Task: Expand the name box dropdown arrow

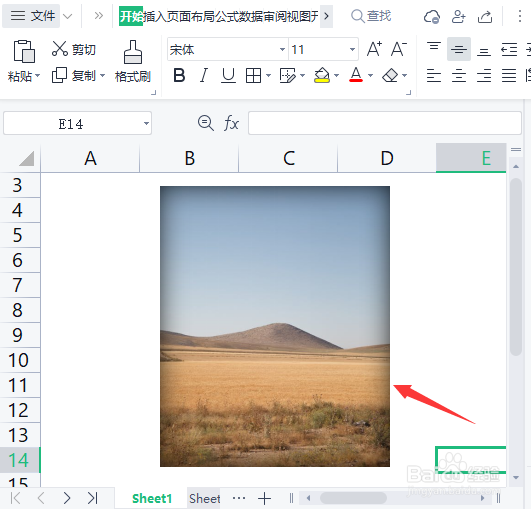Action: (146, 123)
